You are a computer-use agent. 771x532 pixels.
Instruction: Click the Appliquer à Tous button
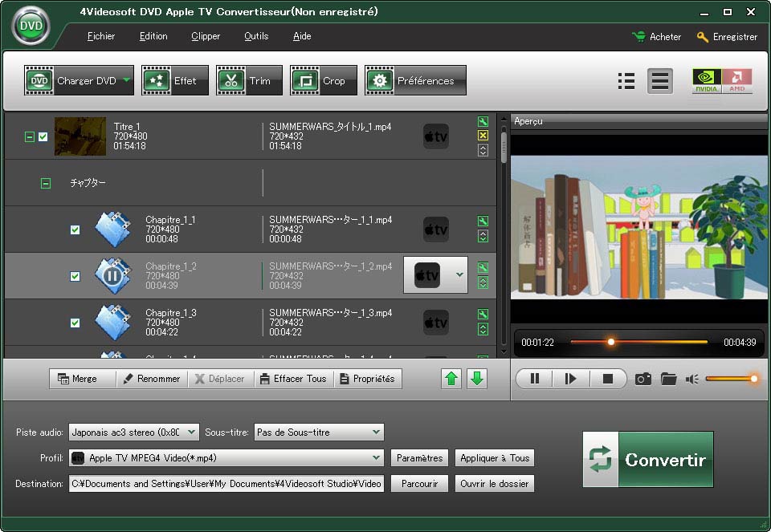[494, 458]
